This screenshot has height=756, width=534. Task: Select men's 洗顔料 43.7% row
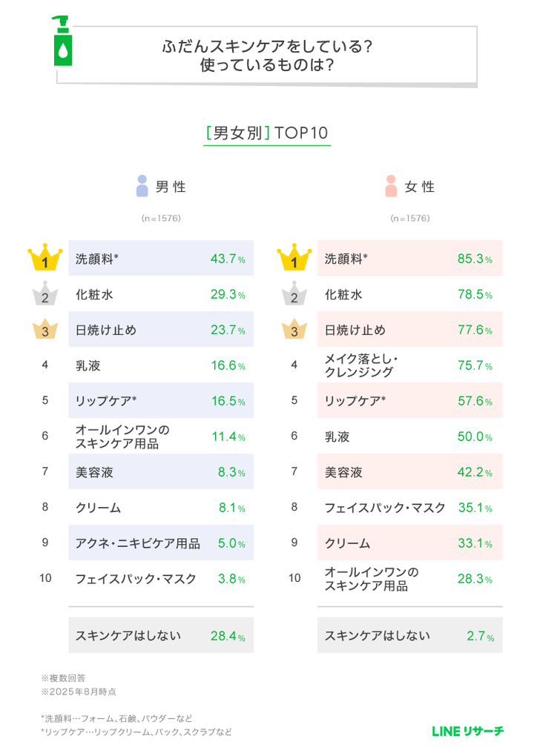click(x=161, y=258)
